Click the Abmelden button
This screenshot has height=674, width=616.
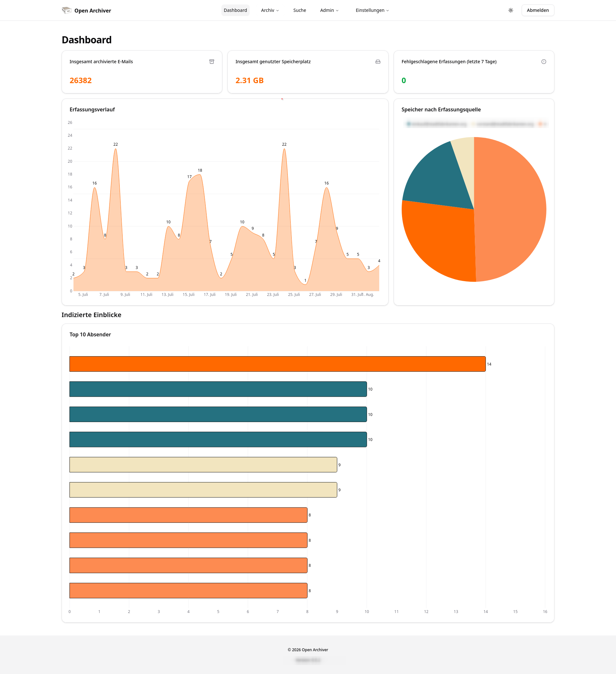click(537, 10)
